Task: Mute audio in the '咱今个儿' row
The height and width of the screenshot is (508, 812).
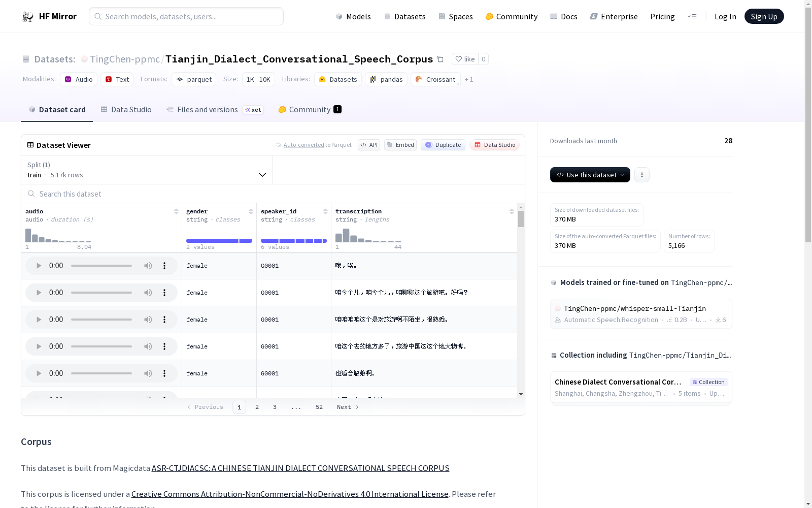Action: (148, 293)
